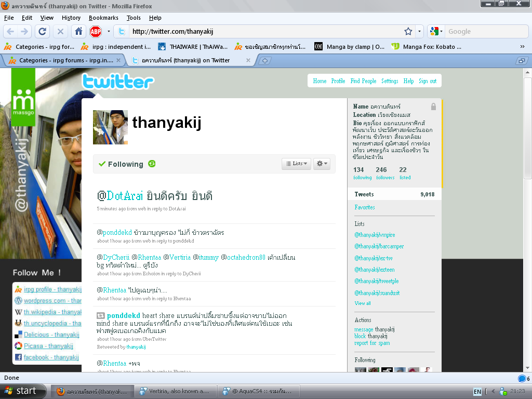The height and width of the screenshot is (399, 532).
Task: Open a new tab with plus button
Action: pos(265,61)
